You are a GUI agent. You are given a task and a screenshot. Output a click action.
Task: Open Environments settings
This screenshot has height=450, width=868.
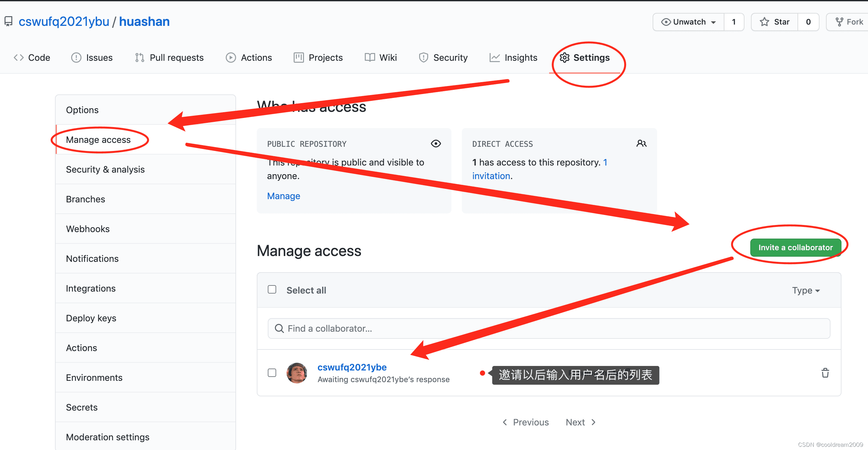[x=146, y=378]
